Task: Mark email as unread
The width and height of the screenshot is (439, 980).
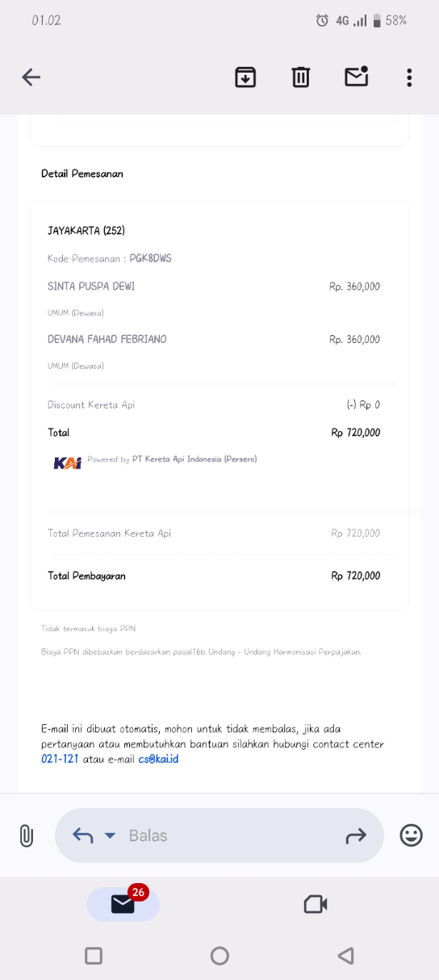Action: click(x=356, y=77)
